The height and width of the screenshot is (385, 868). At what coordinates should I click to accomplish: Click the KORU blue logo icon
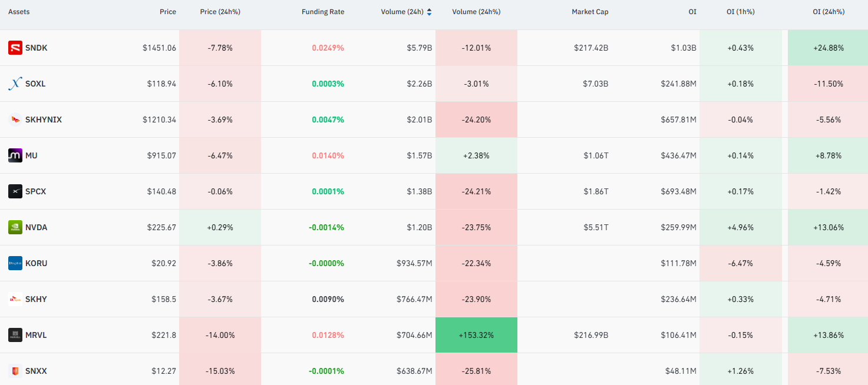[x=15, y=263]
